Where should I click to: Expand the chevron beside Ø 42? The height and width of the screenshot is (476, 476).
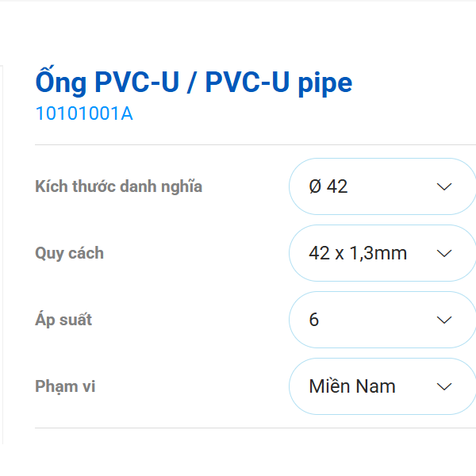pyautogui.click(x=444, y=186)
